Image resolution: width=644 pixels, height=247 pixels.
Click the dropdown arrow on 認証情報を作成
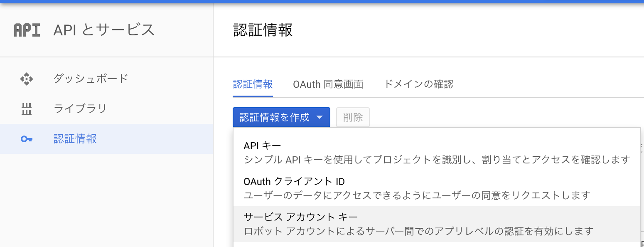click(x=320, y=118)
